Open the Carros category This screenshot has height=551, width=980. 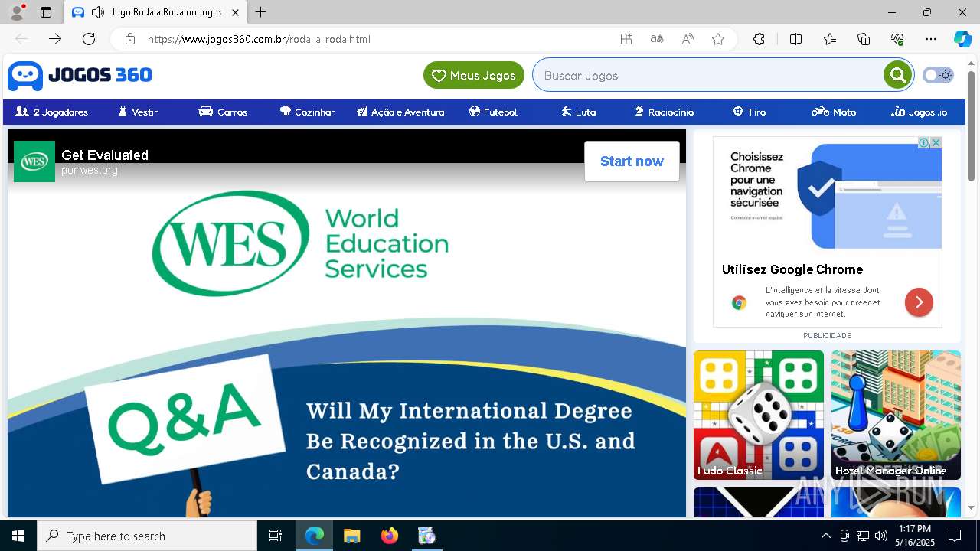pos(223,112)
